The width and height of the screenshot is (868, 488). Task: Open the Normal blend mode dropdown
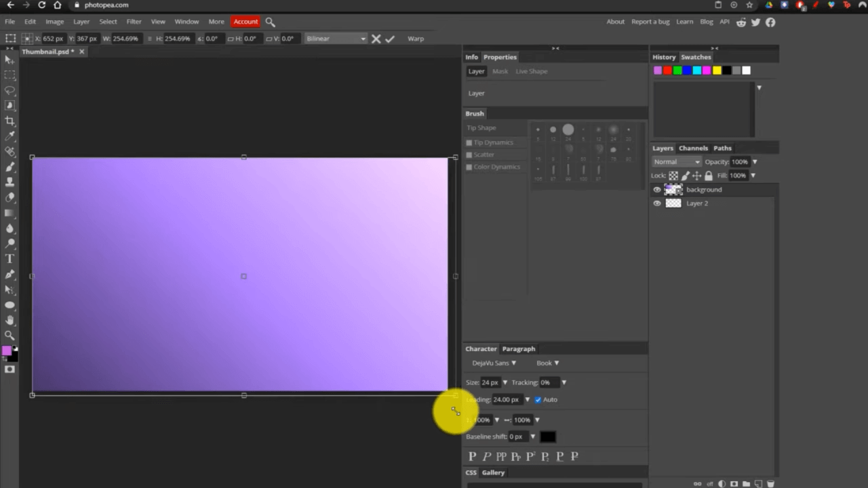click(x=677, y=162)
